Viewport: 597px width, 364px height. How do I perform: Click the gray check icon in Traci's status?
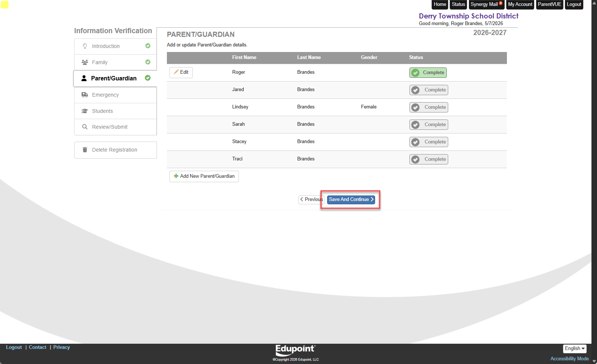click(416, 159)
